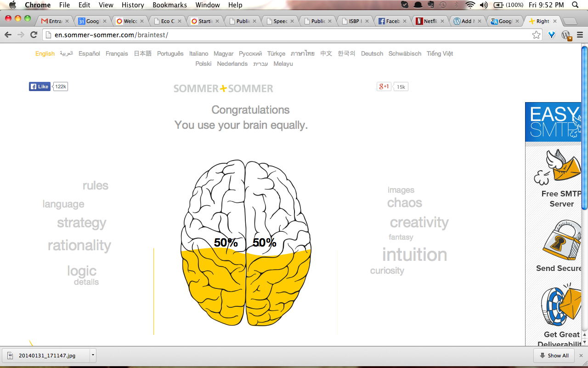Select Español language link

point(89,54)
